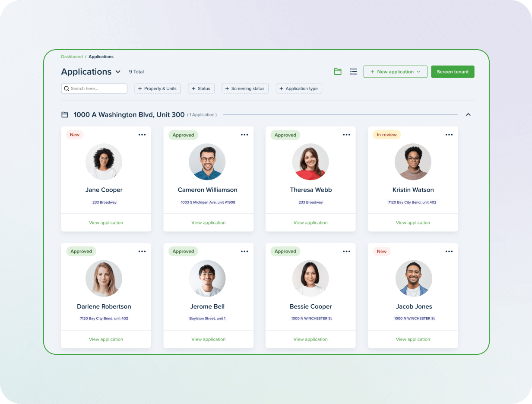The image size is (532, 404).
Task: Click the Screen tenant button
Action: point(453,71)
